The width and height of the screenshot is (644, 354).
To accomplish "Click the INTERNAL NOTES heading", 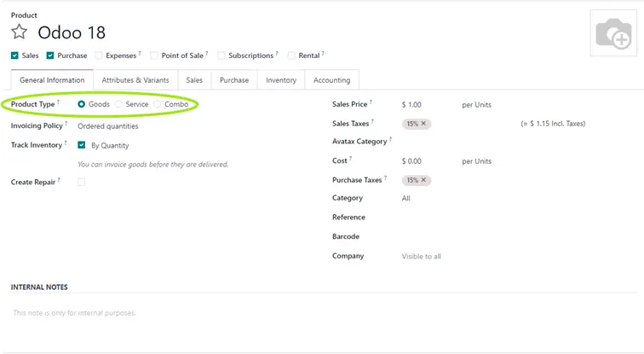I will click(39, 287).
